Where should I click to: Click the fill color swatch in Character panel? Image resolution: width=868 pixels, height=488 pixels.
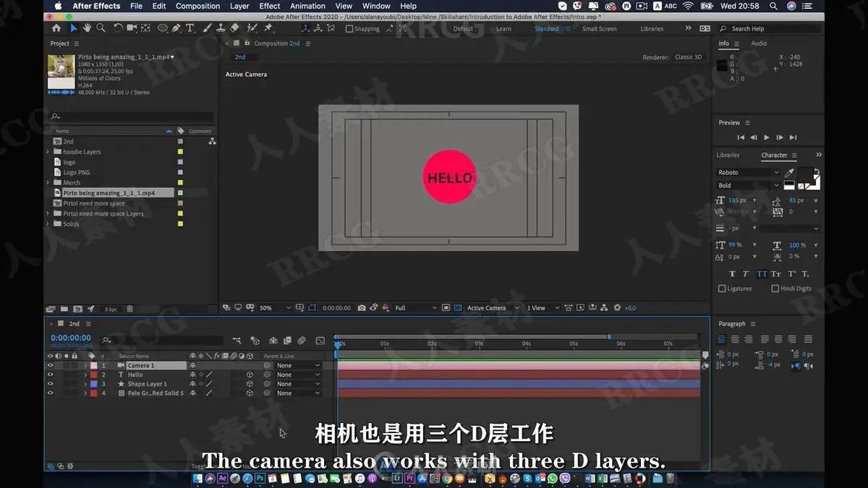pos(804,174)
